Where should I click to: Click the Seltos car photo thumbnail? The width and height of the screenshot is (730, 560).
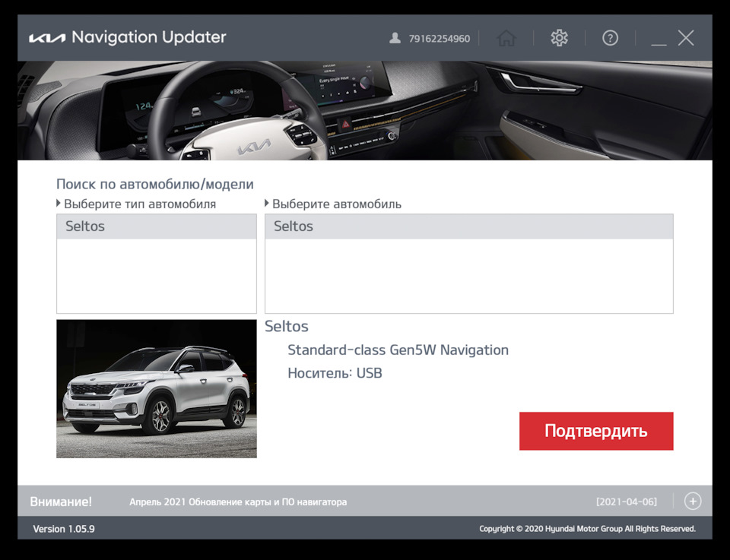[x=157, y=389]
